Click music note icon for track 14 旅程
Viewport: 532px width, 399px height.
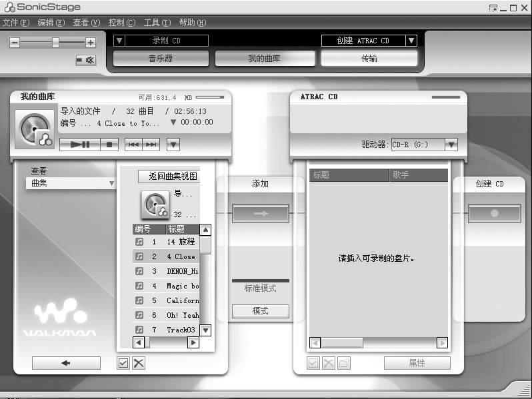(139, 242)
